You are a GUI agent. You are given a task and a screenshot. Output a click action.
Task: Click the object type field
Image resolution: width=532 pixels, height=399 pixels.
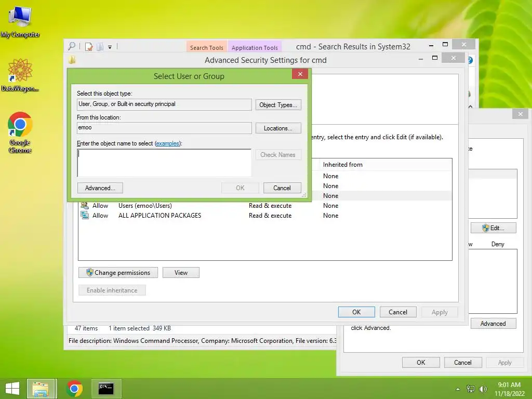pos(164,104)
